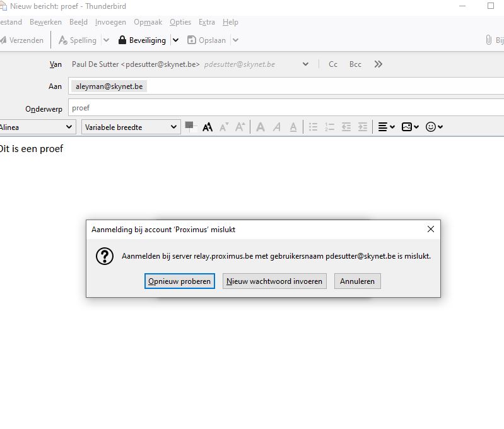Click the Beveiliging lock icon
The width and height of the screenshot is (504, 429).
[122, 40]
